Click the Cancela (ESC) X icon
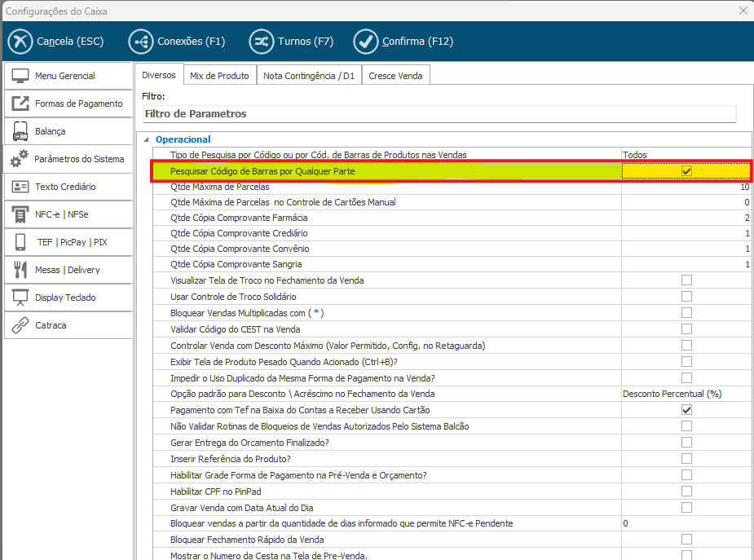The width and height of the screenshot is (754, 560). (20, 42)
